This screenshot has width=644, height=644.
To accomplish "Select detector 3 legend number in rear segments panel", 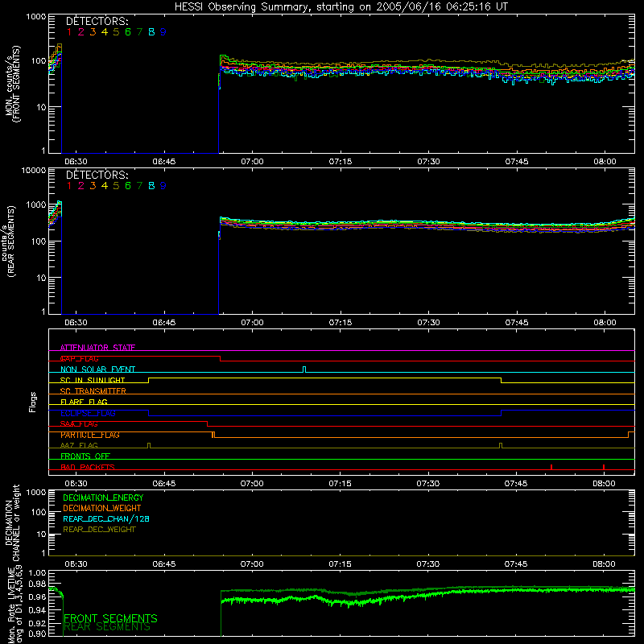I will tap(93, 186).
